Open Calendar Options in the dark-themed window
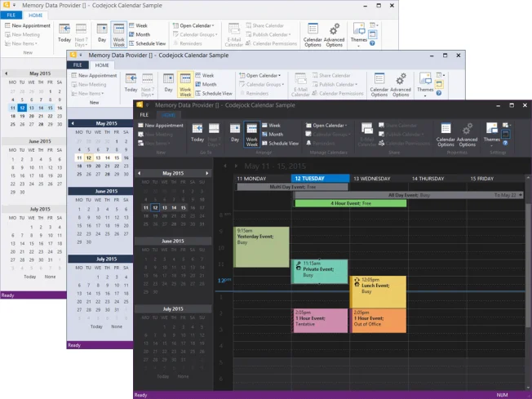Image resolution: width=532 pixels, height=399 pixels. [446, 134]
